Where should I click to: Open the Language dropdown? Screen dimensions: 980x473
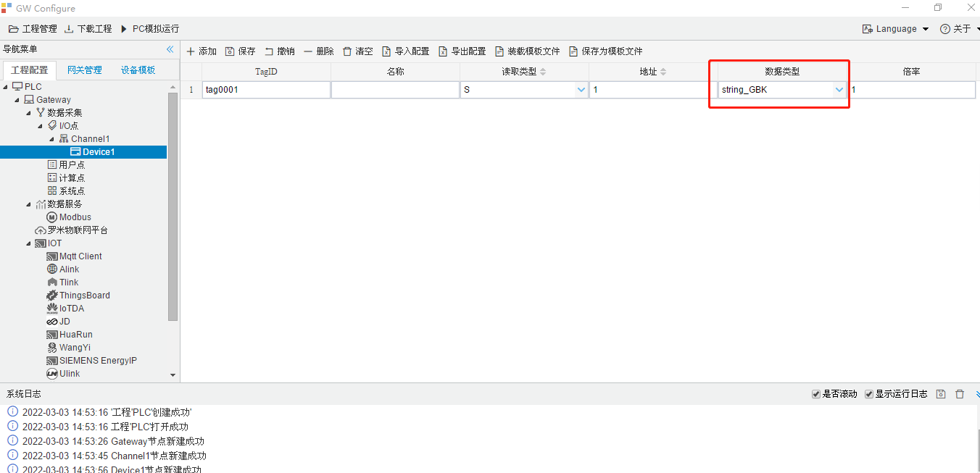tap(895, 29)
